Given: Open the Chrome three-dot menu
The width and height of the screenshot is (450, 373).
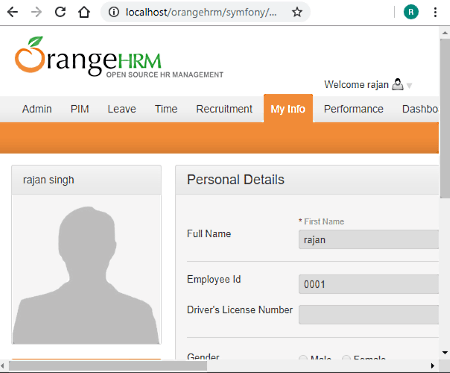Looking at the screenshot, I should 435,12.
